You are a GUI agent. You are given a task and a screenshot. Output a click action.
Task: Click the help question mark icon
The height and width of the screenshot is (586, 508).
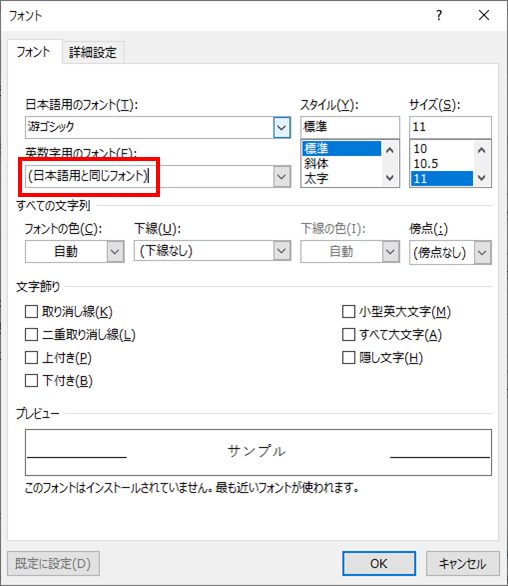coord(439,15)
